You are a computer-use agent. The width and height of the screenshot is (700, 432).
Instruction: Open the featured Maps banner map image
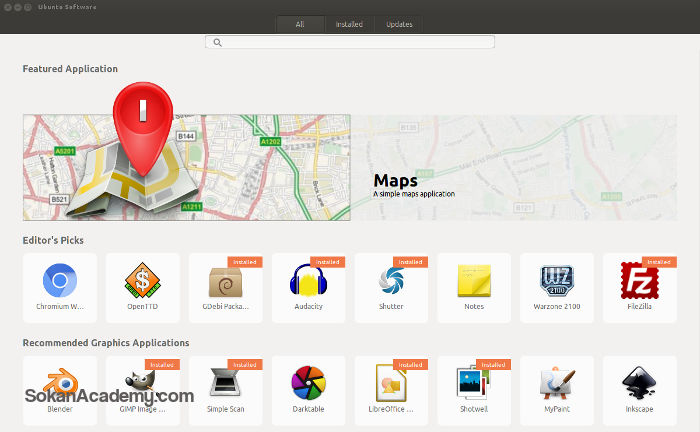pyautogui.click(x=187, y=167)
